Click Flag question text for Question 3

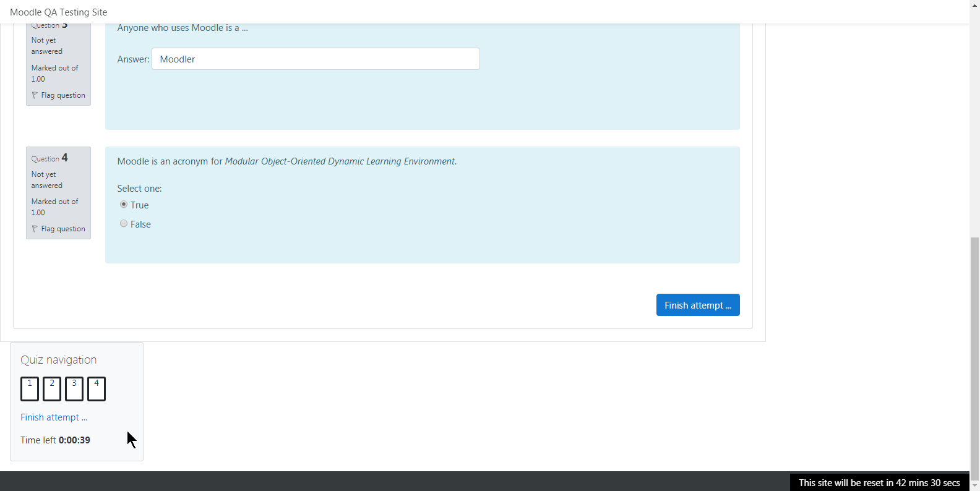click(x=63, y=95)
